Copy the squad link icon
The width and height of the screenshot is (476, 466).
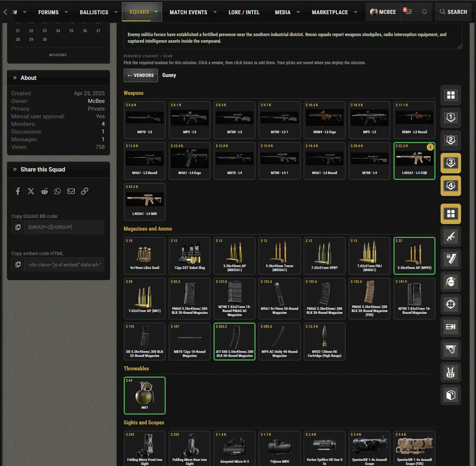(85, 191)
